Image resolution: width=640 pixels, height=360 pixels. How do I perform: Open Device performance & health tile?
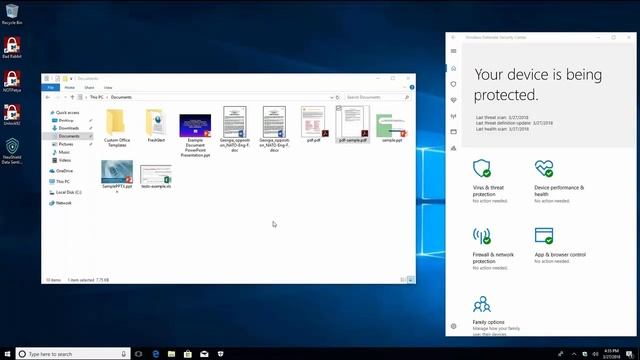click(559, 181)
